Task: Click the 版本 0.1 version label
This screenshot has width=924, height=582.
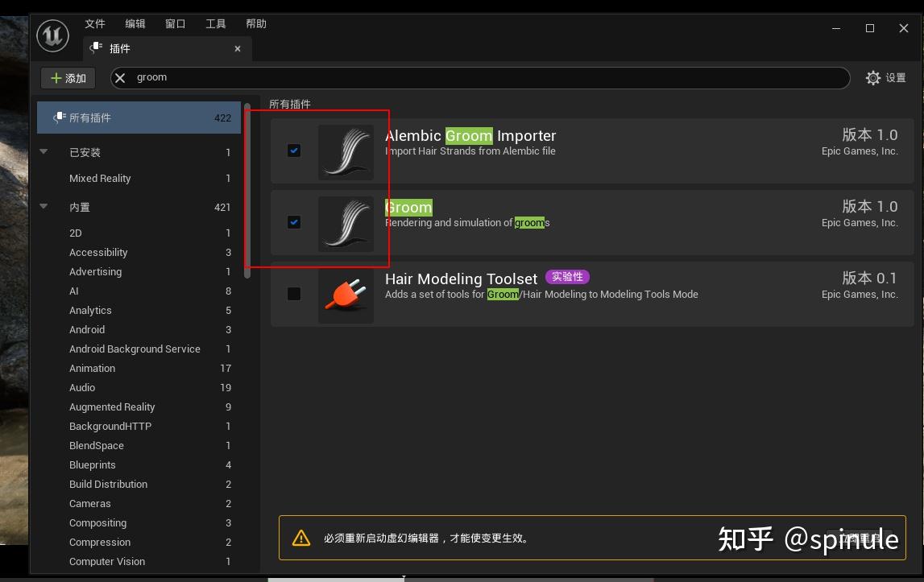Action: (x=869, y=278)
